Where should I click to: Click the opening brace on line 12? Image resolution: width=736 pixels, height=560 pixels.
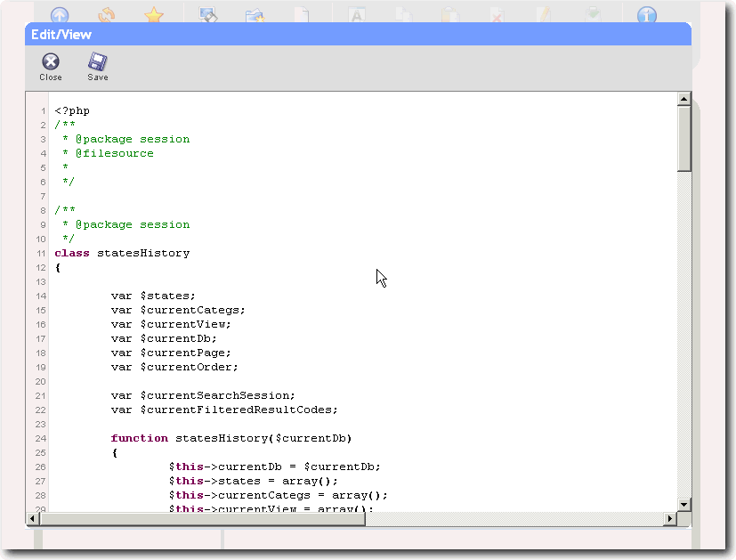pos(58,268)
